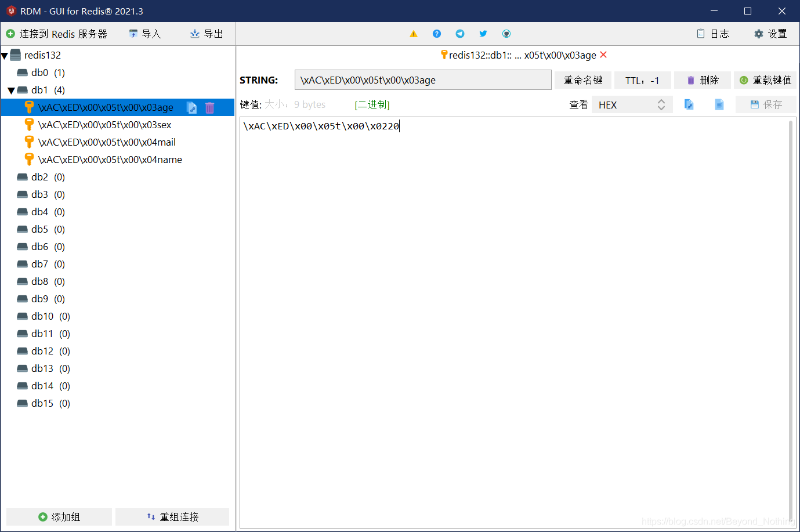Collapse the db1 database node

tap(11, 91)
